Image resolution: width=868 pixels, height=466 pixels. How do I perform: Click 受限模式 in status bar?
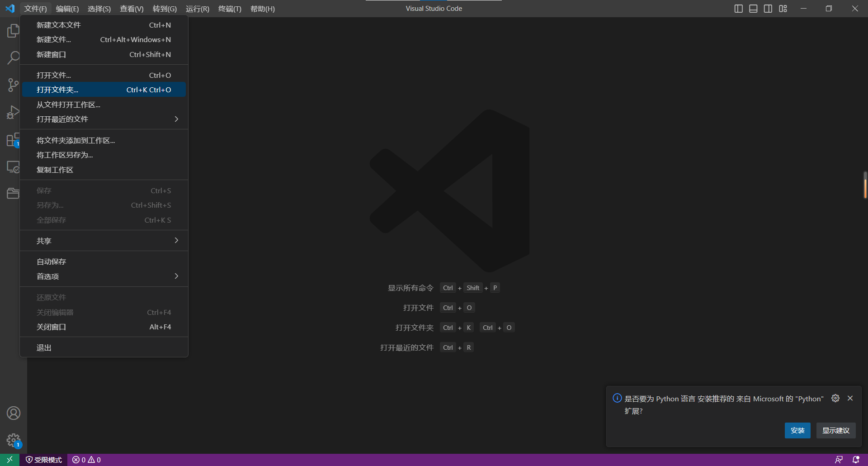[x=44, y=460]
